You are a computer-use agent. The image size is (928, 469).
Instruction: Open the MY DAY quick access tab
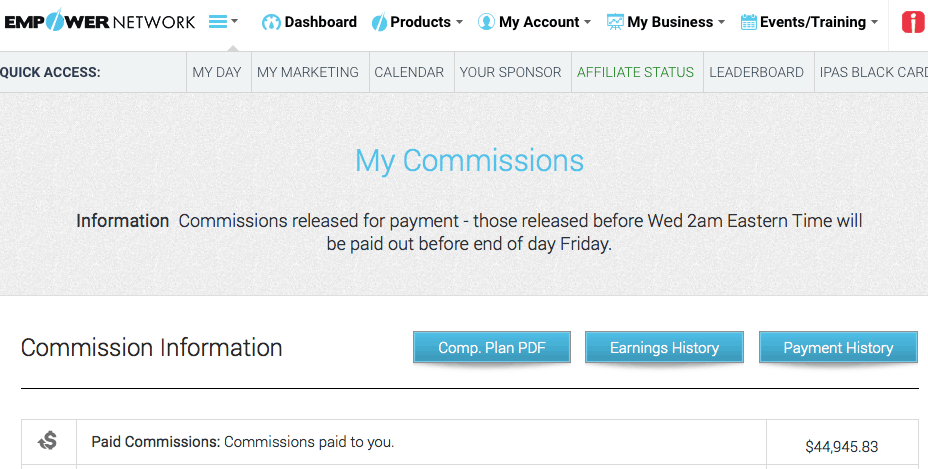click(217, 72)
